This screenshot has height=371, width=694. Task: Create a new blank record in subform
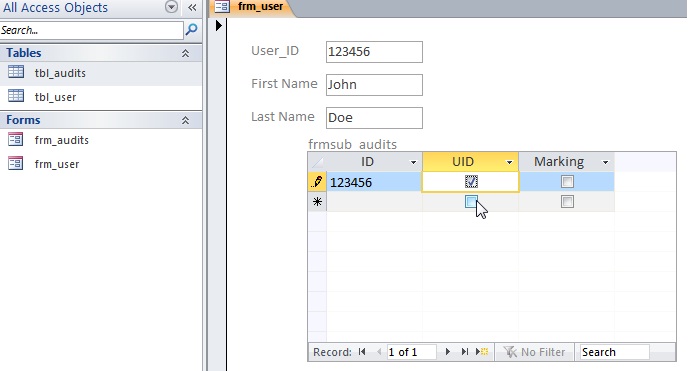[482, 352]
